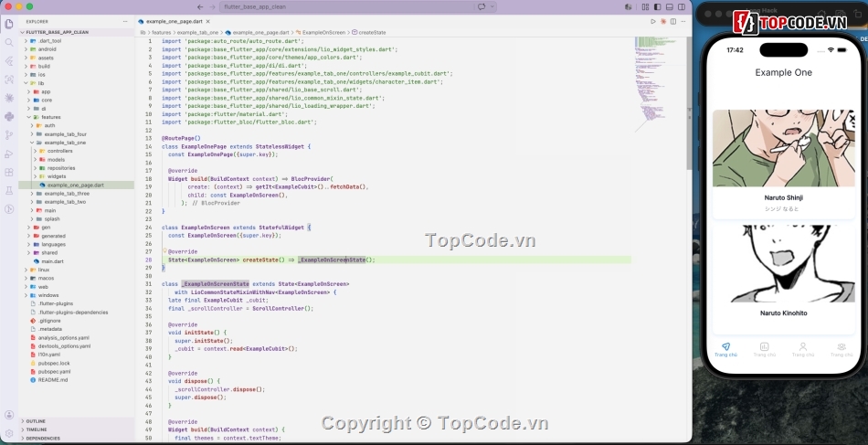Open the Explorer view in the activity bar
This screenshot has width=868, height=445.
[9, 24]
